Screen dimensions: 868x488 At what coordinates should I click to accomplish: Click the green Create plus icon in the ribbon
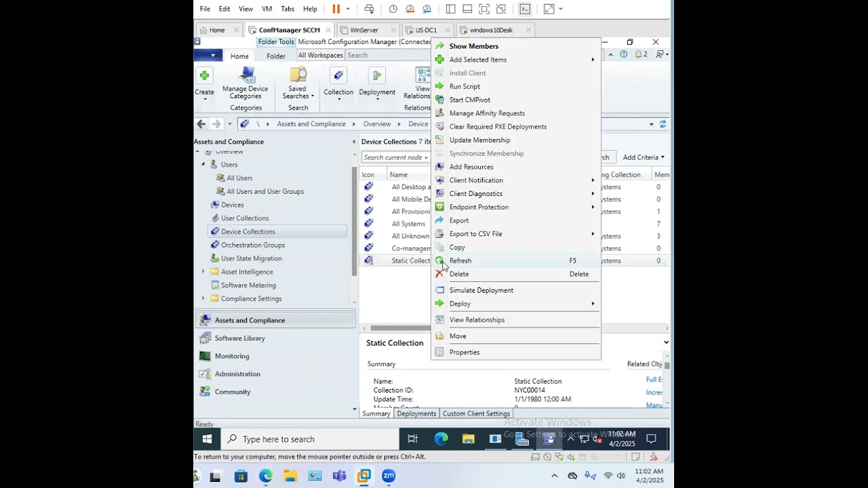[204, 76]
